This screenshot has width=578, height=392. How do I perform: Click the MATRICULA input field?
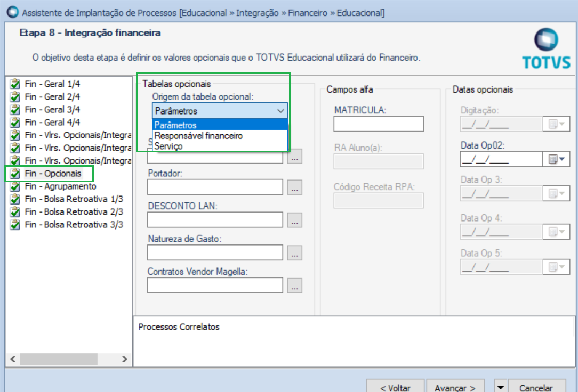379,124
